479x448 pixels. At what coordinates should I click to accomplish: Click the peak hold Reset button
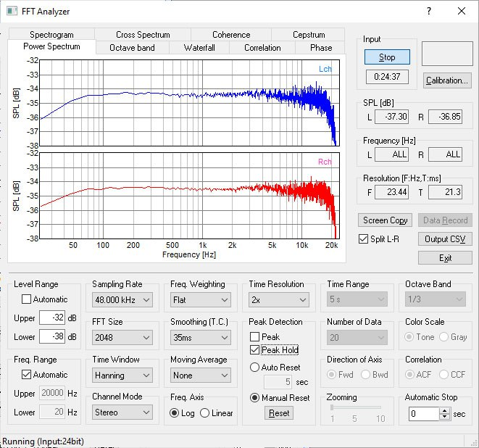tap(279, 413)
